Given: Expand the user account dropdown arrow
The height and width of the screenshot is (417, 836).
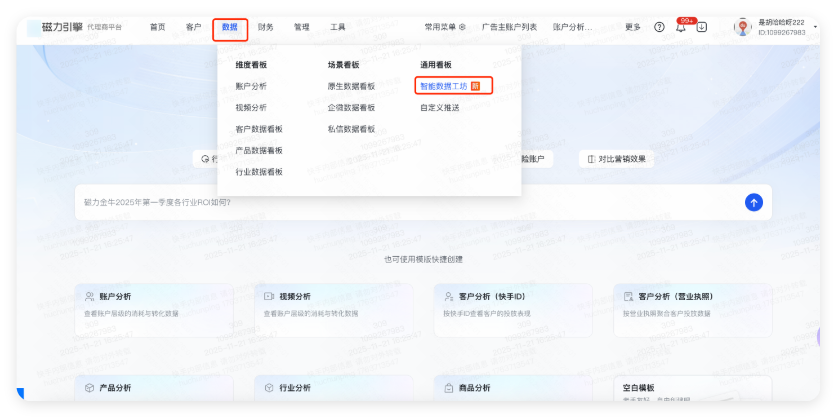Looking at the screenshot, I should 815,27.
